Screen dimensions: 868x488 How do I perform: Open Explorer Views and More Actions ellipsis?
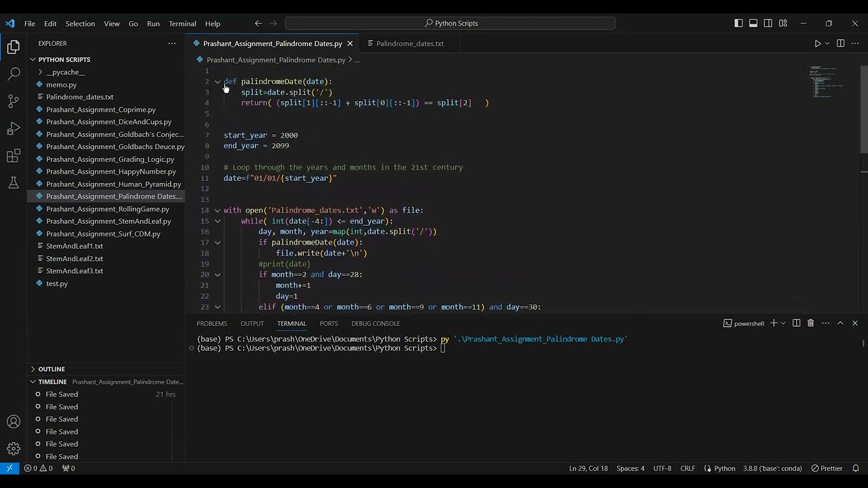[x=172, y=43]
